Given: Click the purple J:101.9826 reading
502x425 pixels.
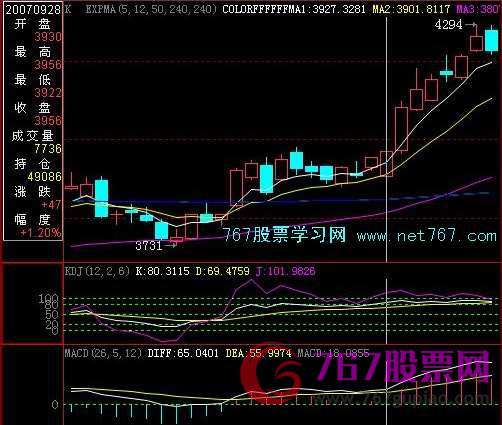Looking at the screenshot, I should 285,271.
